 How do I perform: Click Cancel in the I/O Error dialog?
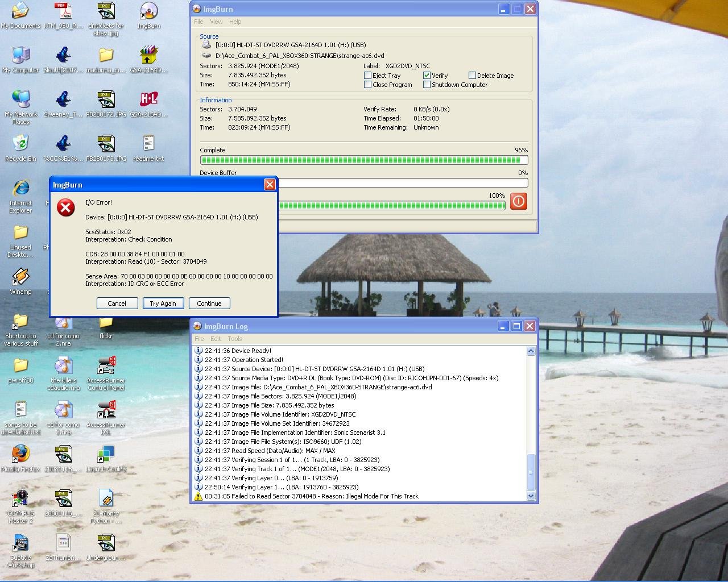(117, 303)
